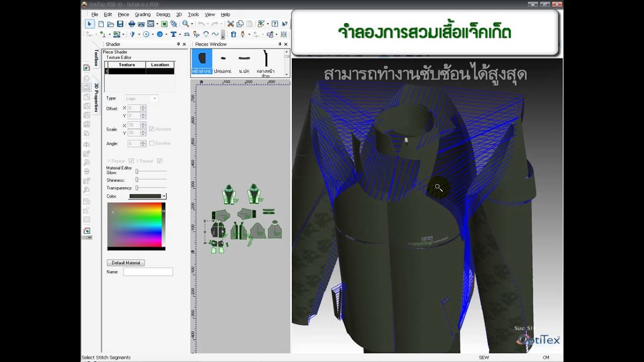
Task: Toggle the Baseline checkbox
Action: [x=151, y=143]
